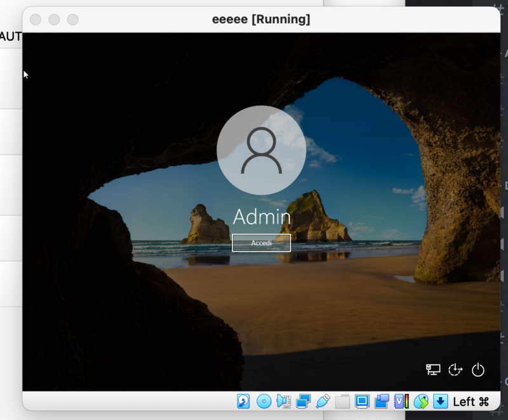Click the Left ⌘ host key label
Image resolution: width=508 pixels, height=420 pixels.
tap(471, 402)
